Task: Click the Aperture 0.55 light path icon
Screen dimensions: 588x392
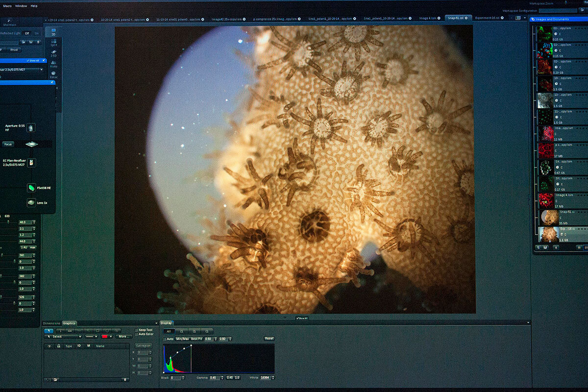Action: [31, 127]
